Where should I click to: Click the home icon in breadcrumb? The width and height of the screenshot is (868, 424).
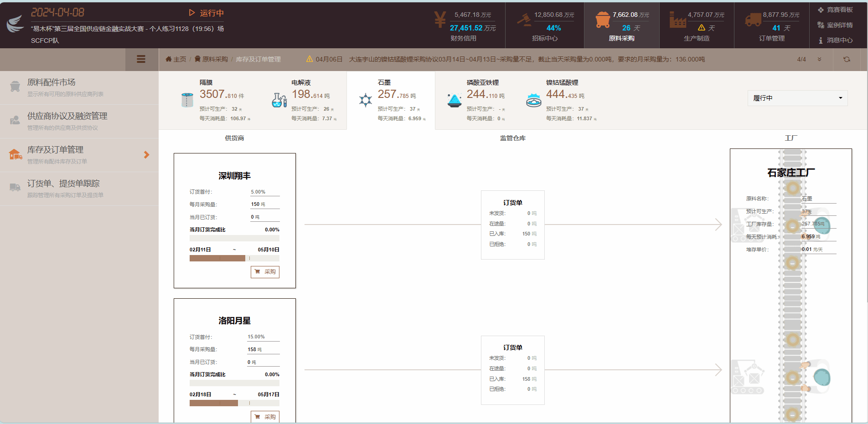(169, 59)
